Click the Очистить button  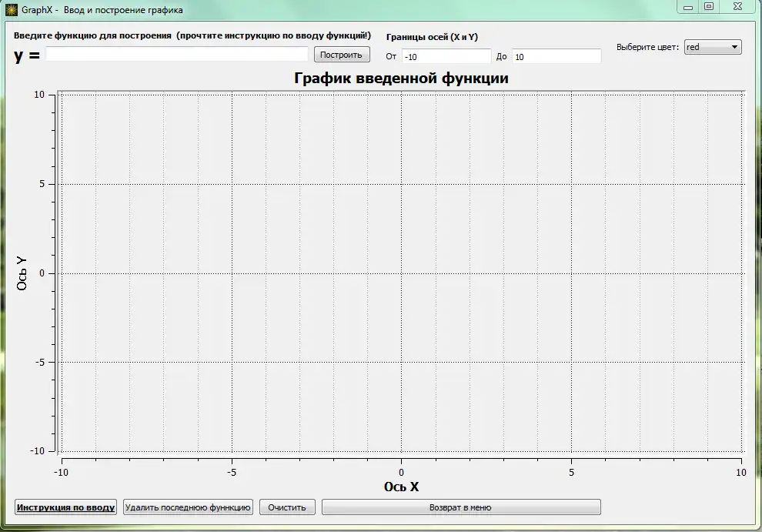[x=287, y=507]
